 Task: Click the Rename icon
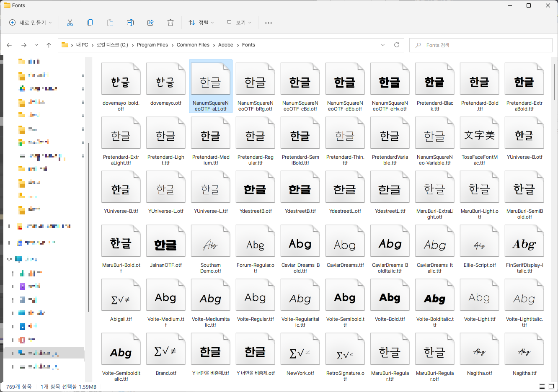(x=130, y=23)
